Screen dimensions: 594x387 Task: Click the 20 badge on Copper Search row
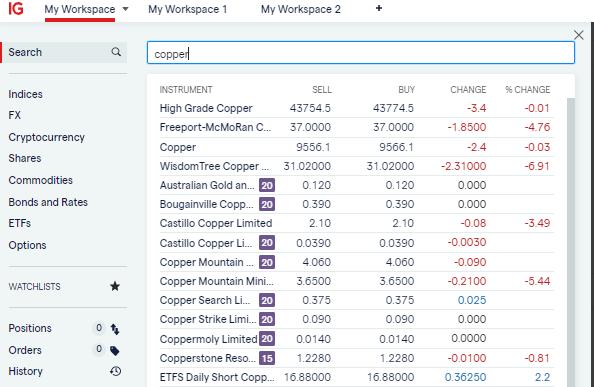point(267,300)
